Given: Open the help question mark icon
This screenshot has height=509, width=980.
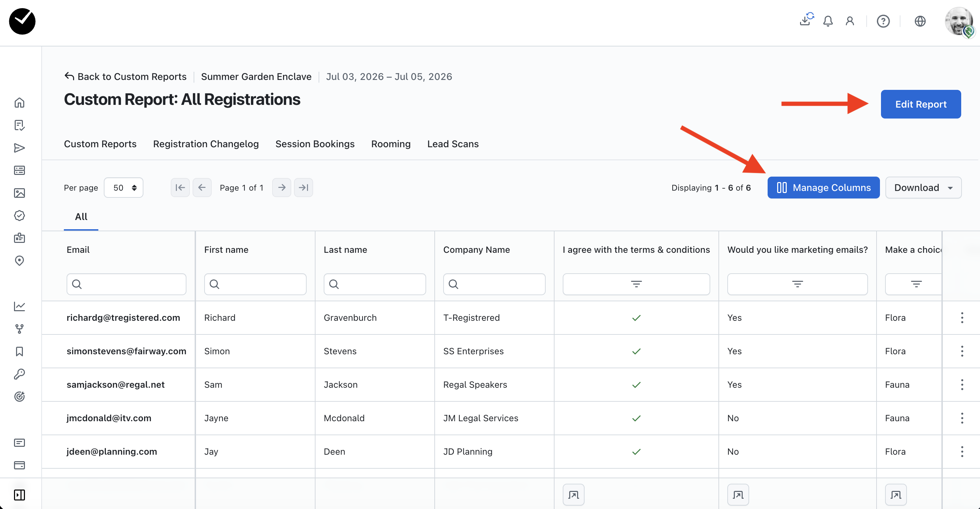Looking at the screenshot, I should (x=883, y=21).
